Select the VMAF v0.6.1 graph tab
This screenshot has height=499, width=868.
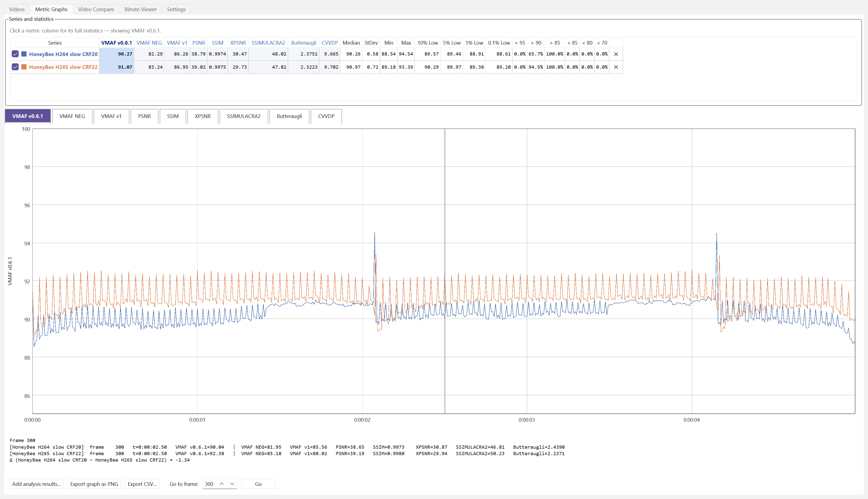28,116
